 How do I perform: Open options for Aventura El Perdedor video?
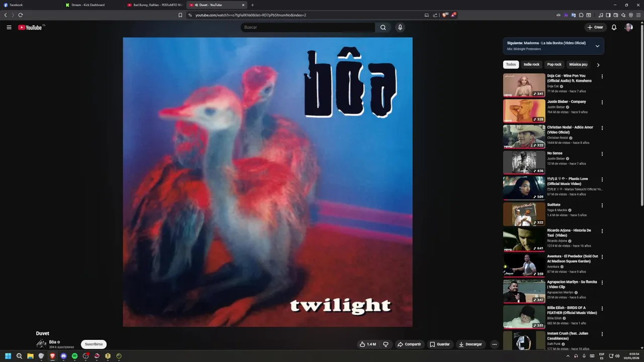coord(602,257)
